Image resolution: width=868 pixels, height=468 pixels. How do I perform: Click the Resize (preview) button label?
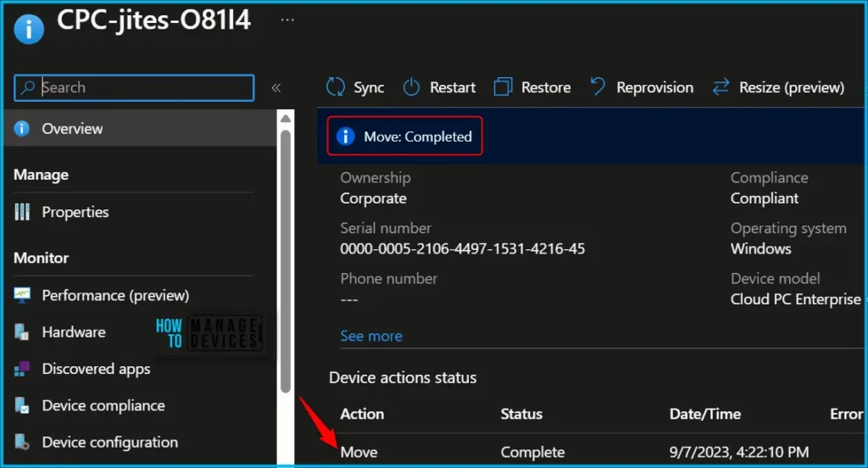click(792, 87)
